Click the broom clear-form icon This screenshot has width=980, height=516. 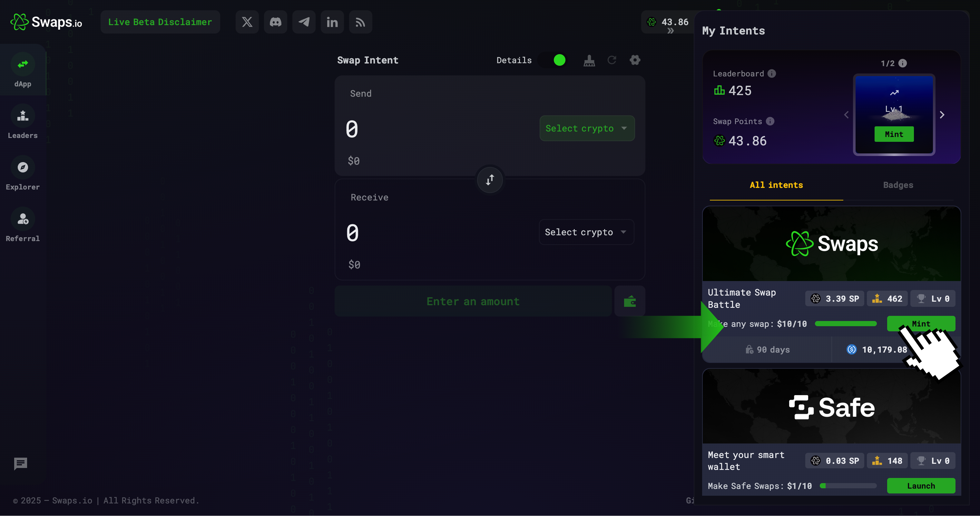[x=589, y=60]
